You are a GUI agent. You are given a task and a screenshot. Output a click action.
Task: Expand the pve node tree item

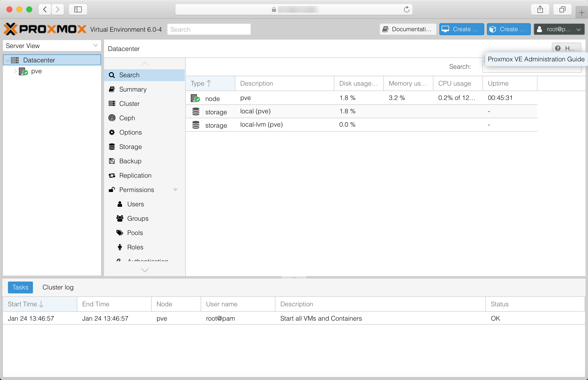pos(15,71)
